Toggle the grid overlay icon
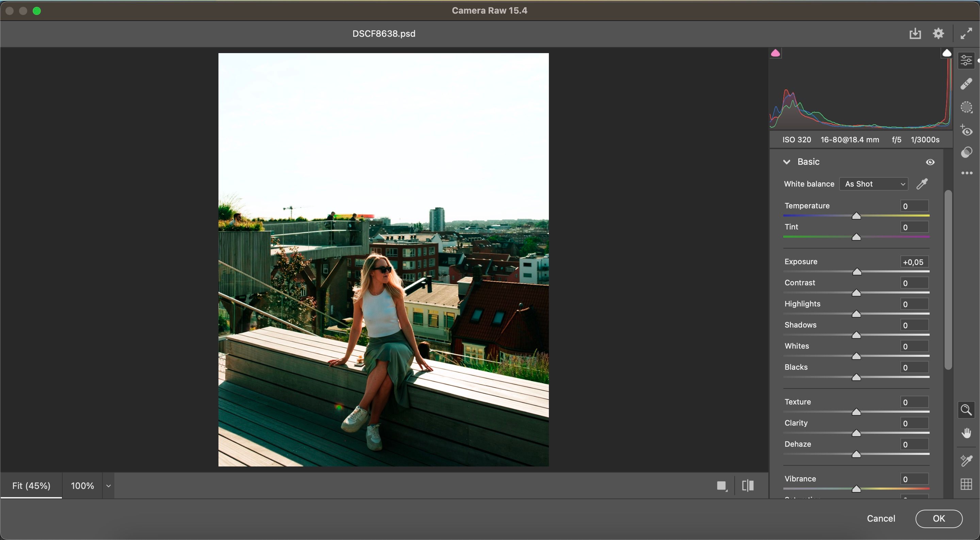The height and width of the screenshot is (540, 980). click(x=966, y=484)
